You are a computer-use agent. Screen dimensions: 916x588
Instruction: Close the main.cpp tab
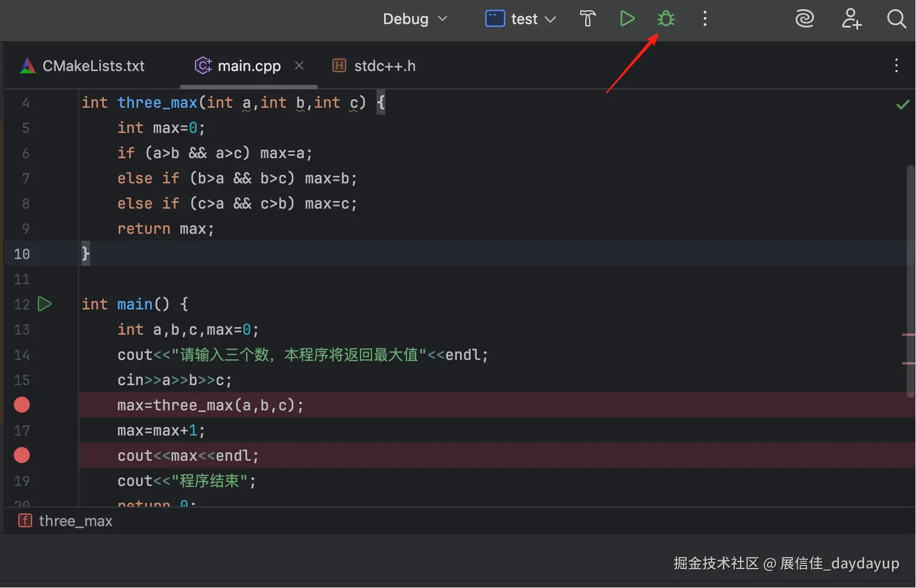[x=299, y=65]
